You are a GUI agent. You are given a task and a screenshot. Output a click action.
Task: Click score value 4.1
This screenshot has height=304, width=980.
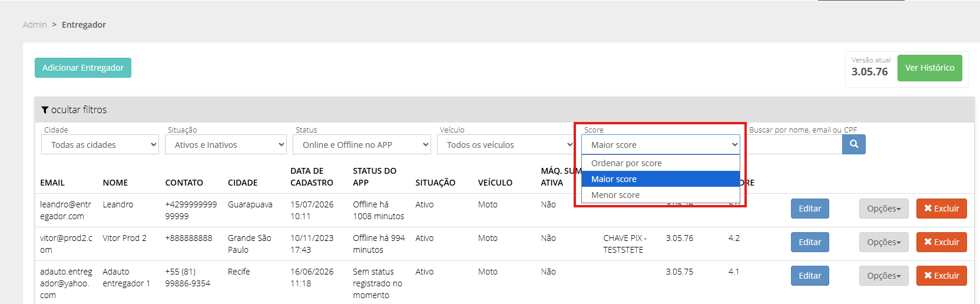click(734, 272)
